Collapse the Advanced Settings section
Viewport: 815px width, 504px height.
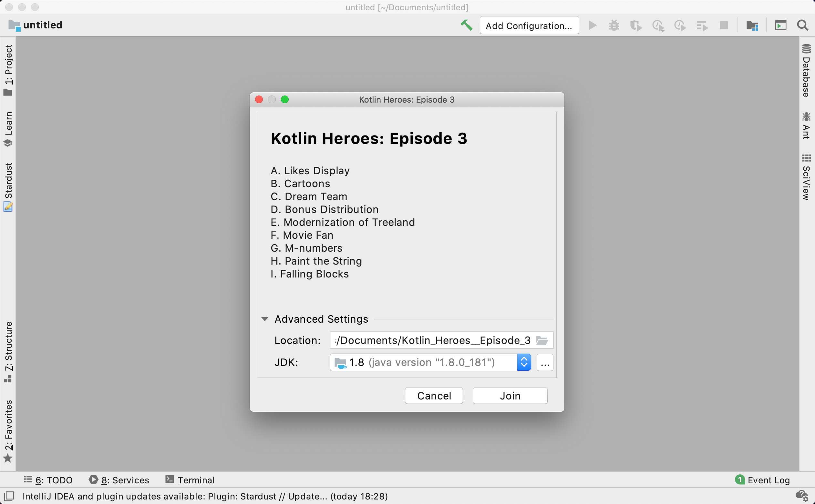264,319
